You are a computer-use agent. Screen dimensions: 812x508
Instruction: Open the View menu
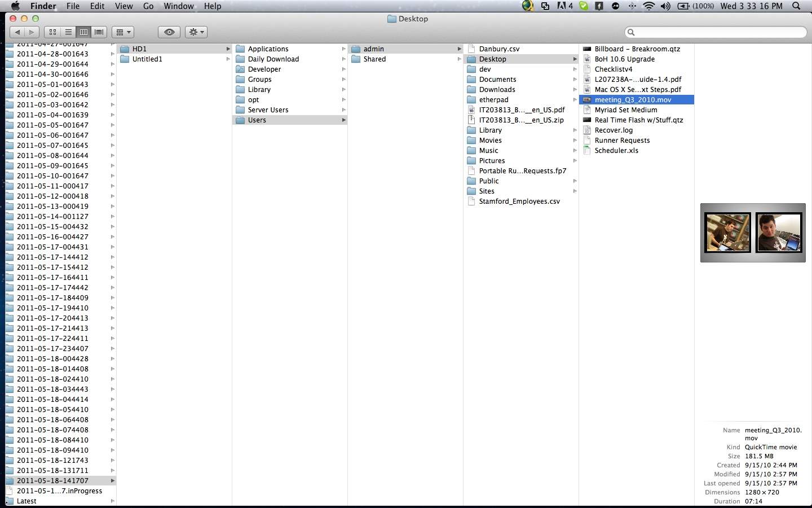coord(123,6)
